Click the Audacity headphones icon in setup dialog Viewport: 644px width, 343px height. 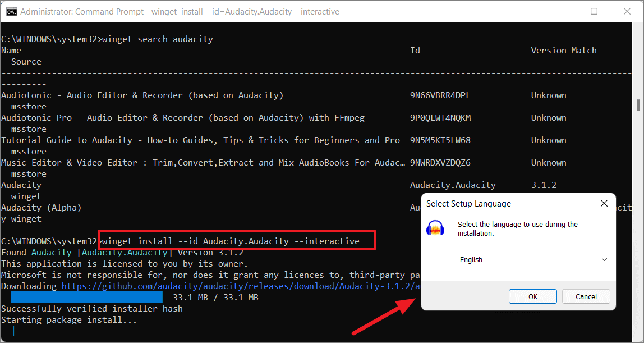(436, 228)
